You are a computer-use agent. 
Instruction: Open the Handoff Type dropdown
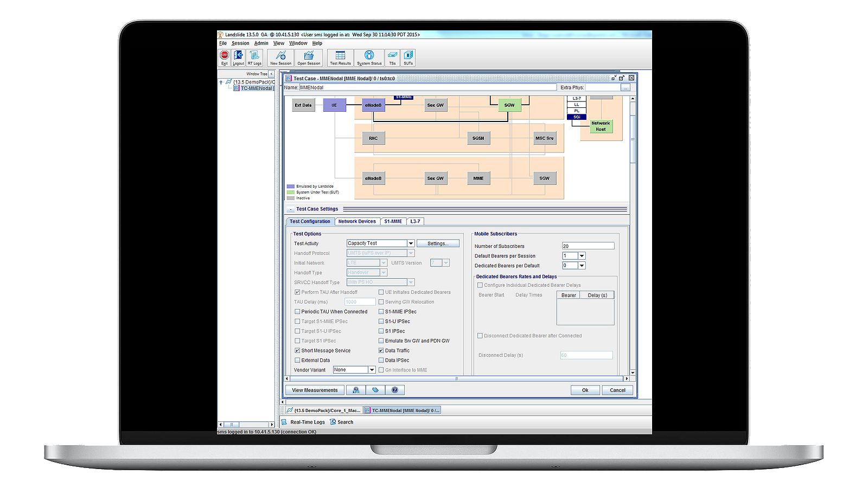click(384, 273)
